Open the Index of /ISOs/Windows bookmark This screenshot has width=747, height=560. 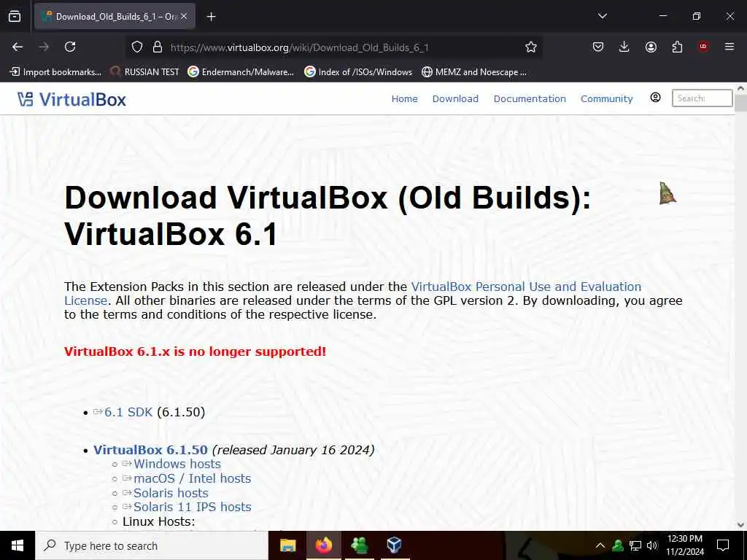point(358,72)
